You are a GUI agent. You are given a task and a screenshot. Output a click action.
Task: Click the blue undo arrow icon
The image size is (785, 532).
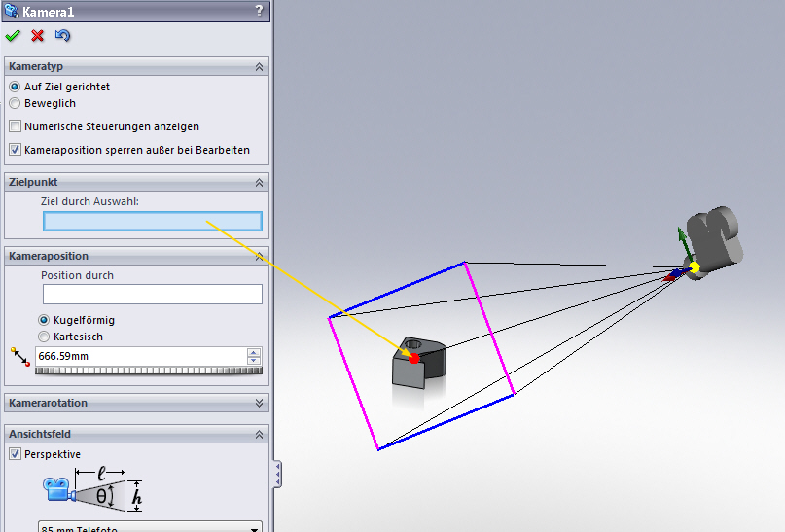click(62, 36)
